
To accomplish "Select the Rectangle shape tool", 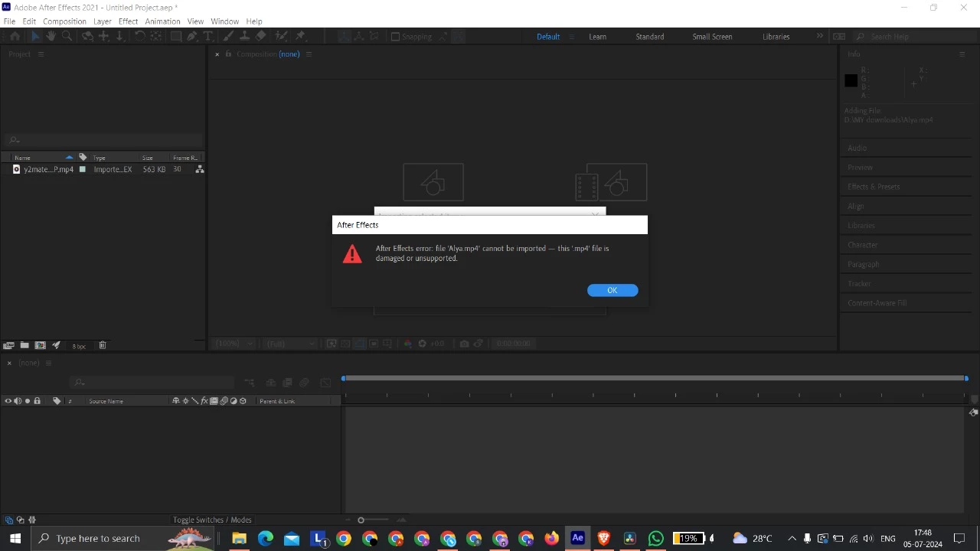I will pyautogui.click(x=176, y=36).
